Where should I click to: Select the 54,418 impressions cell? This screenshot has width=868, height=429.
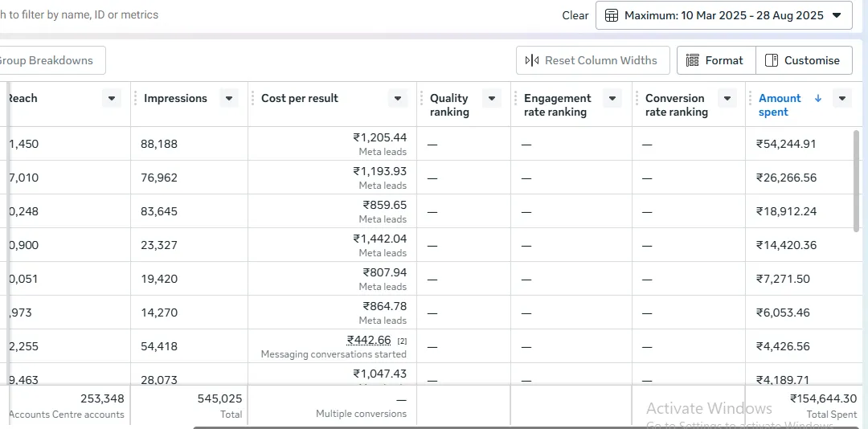190,346
